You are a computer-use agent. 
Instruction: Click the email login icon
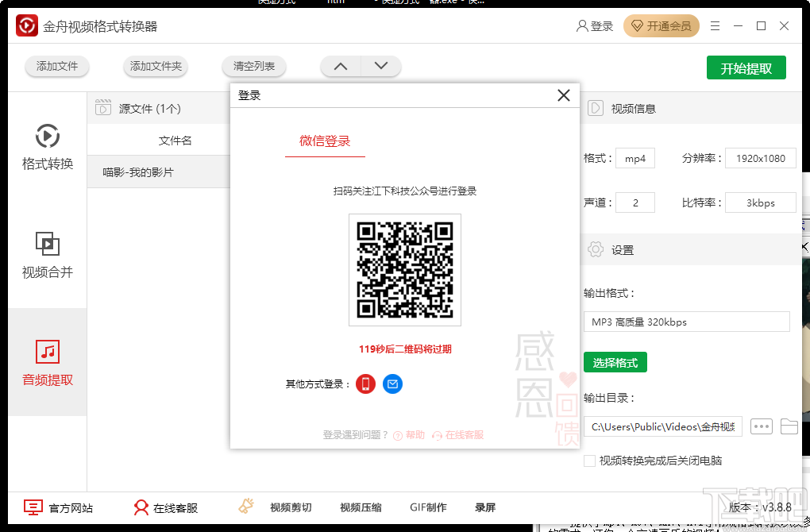point(391,384)
